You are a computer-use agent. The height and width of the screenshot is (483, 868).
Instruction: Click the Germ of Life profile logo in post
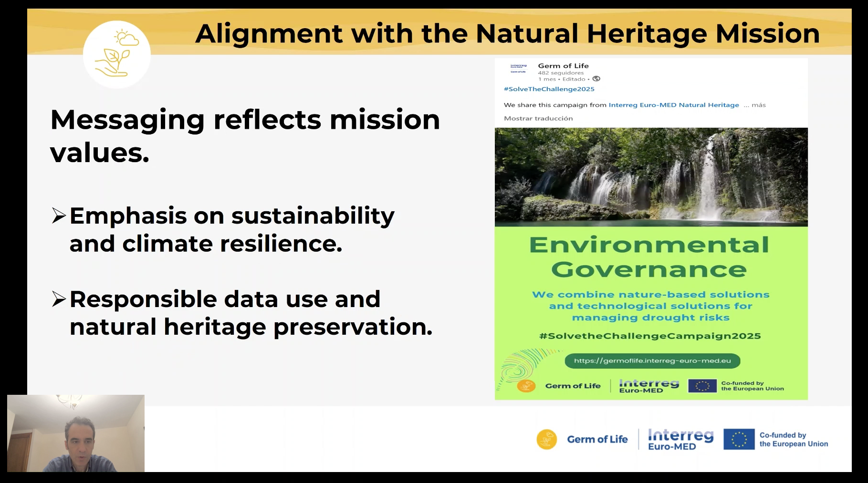(518, 69)
